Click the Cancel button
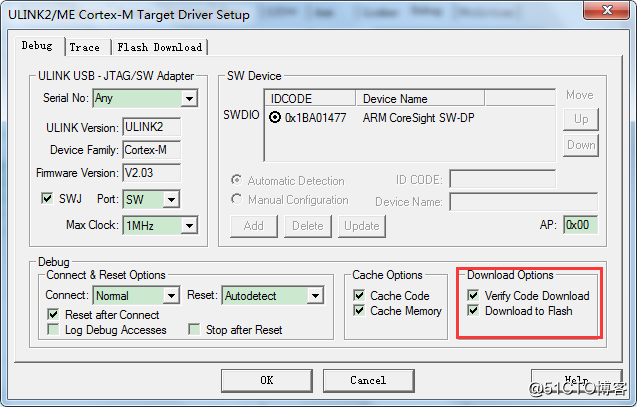The height and width of the screenshot is (407, 637). [x=368, y=381]
